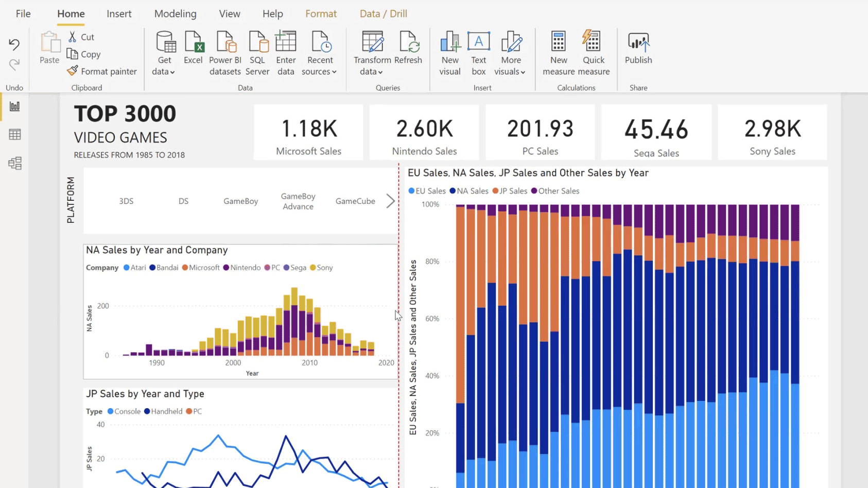
Task: Switch to the Modeling ribbon tab
Action: (x=175, y=13)
